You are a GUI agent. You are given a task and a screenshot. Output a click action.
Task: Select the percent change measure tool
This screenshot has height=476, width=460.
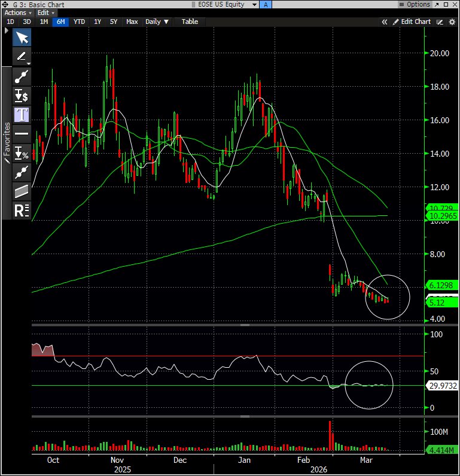click(x=22, y=153)
